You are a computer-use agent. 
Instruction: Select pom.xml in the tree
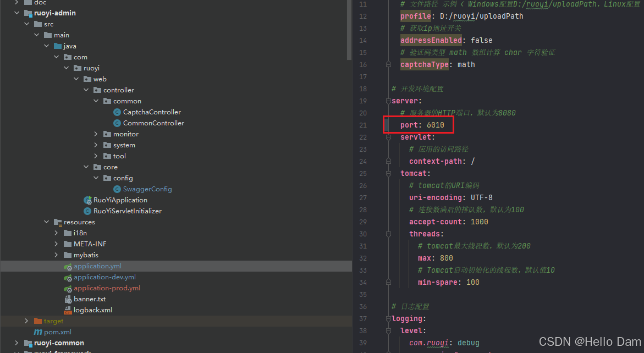point(58,332)
